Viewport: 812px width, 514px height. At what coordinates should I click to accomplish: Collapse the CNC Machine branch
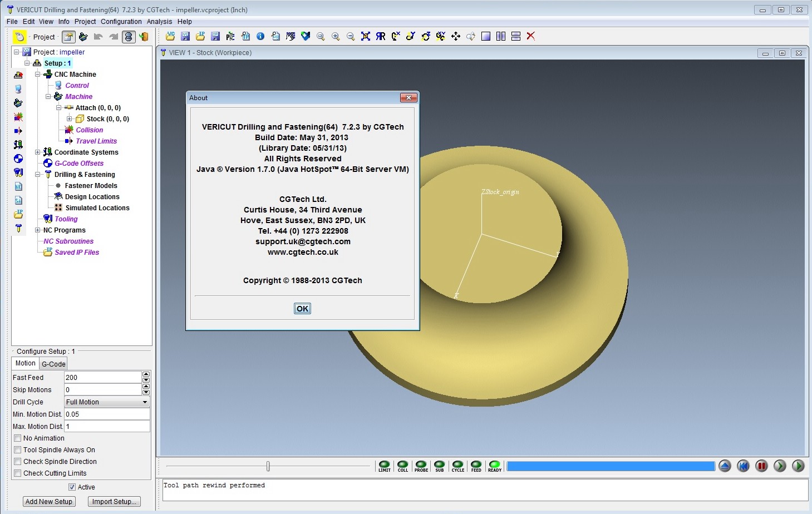[x=38, y=75]
